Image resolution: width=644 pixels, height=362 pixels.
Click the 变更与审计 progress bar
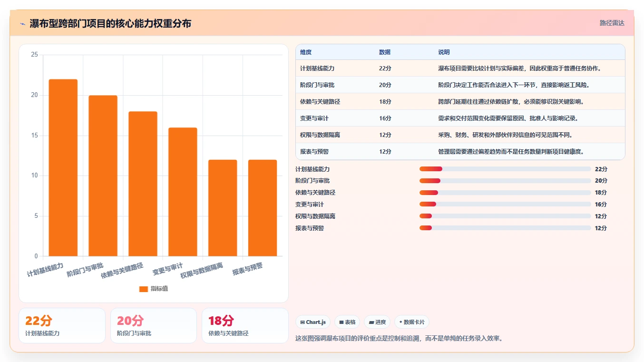click(x=505, y=205)
